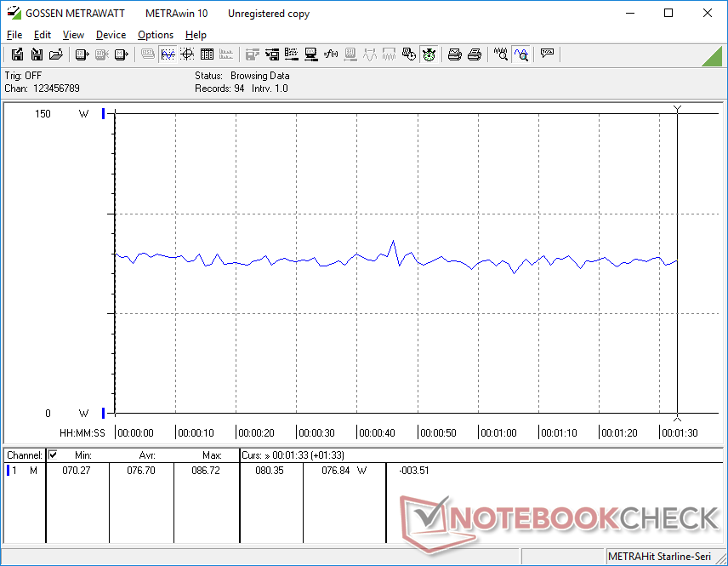This screenshot has width=728, height=566.
Task: Click the Max value 086.72
Action: 206,471
